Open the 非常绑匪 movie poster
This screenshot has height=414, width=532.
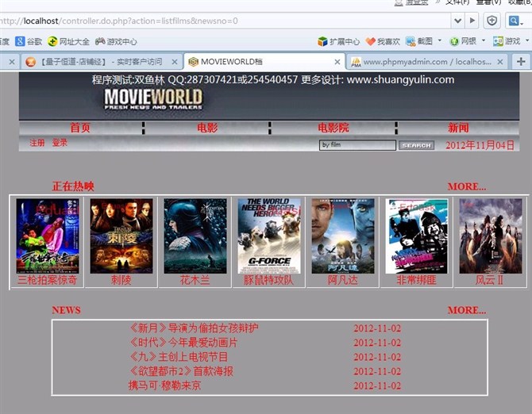pos(417,236)
